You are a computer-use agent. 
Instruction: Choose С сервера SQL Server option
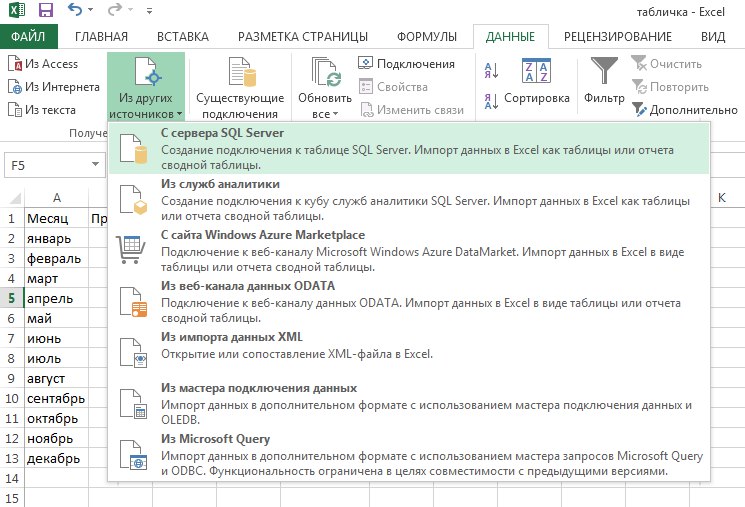(409, 148)
